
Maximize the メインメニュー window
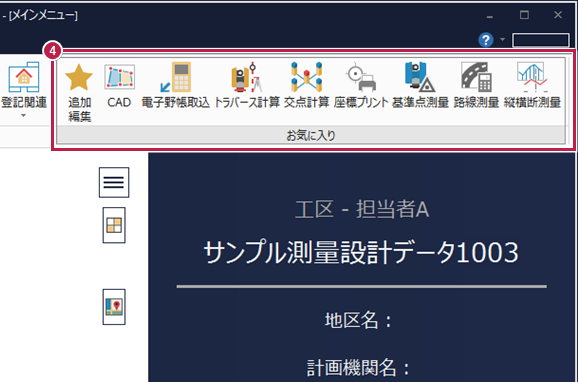click(x=524, y=15)
